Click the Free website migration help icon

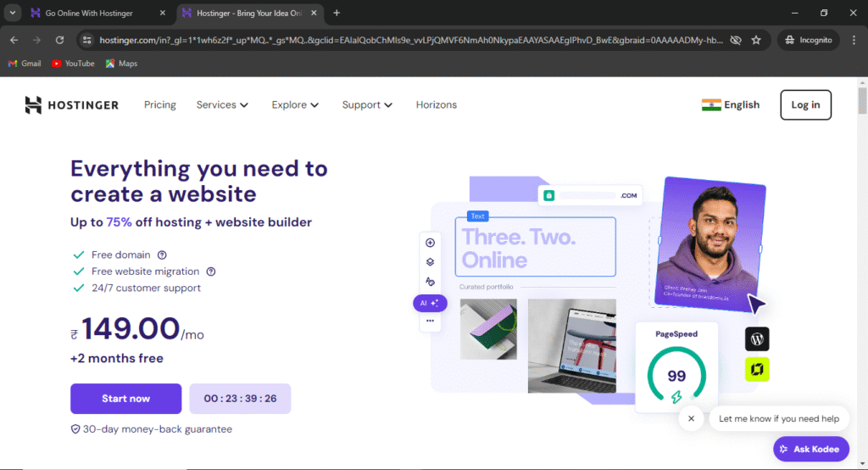pos(211,271)
